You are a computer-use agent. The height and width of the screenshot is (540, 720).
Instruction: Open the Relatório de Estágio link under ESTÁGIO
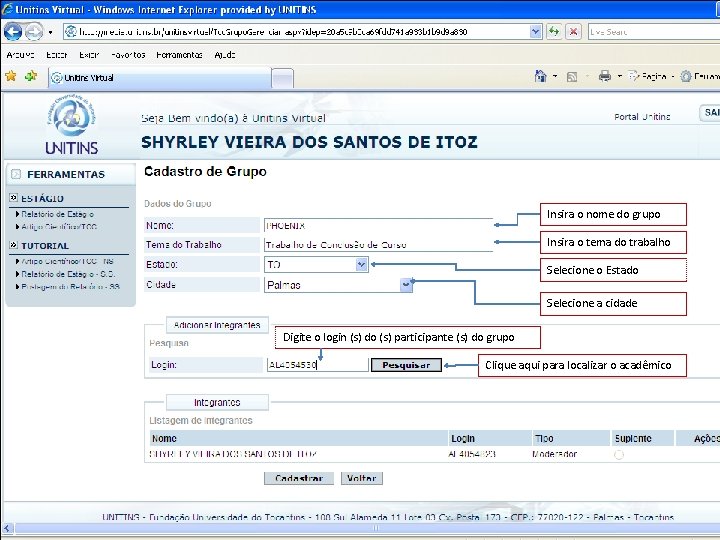(57, 214)
